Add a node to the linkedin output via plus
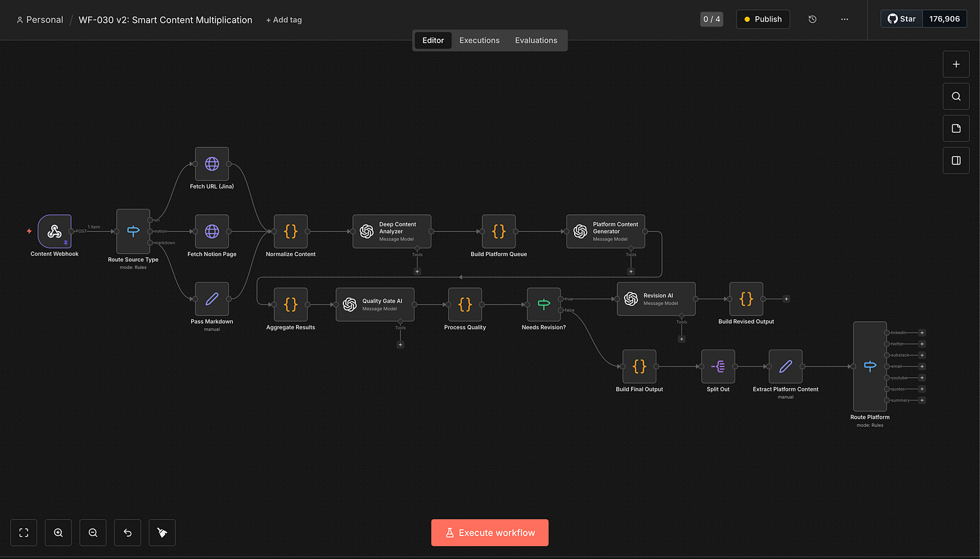The height and width of the screenshot is (559, 980). 923,332
